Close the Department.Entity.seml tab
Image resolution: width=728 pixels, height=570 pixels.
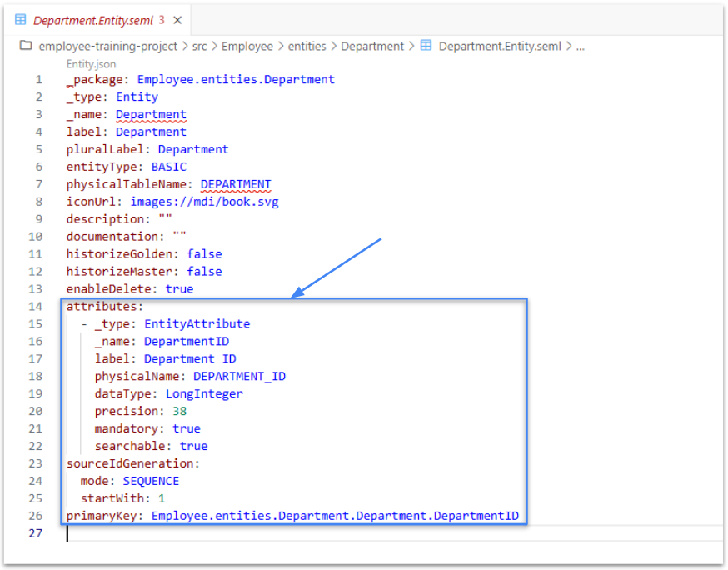[177, 20]
